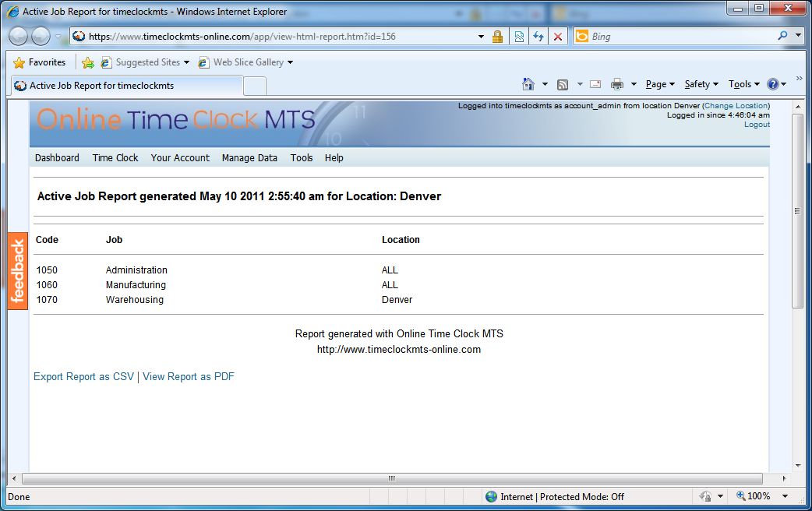Click the Read Mail icon
The image size is (812, 511).
[x=595, y=84]
